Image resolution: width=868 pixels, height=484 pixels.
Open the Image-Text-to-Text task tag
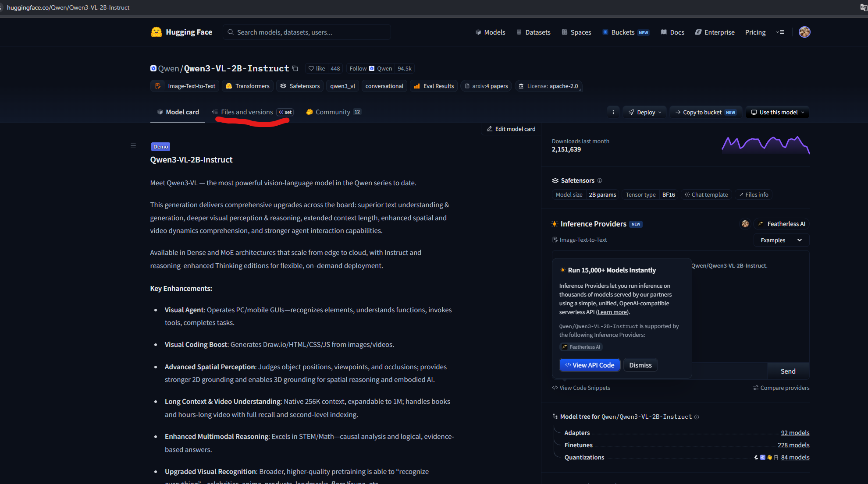185,86
